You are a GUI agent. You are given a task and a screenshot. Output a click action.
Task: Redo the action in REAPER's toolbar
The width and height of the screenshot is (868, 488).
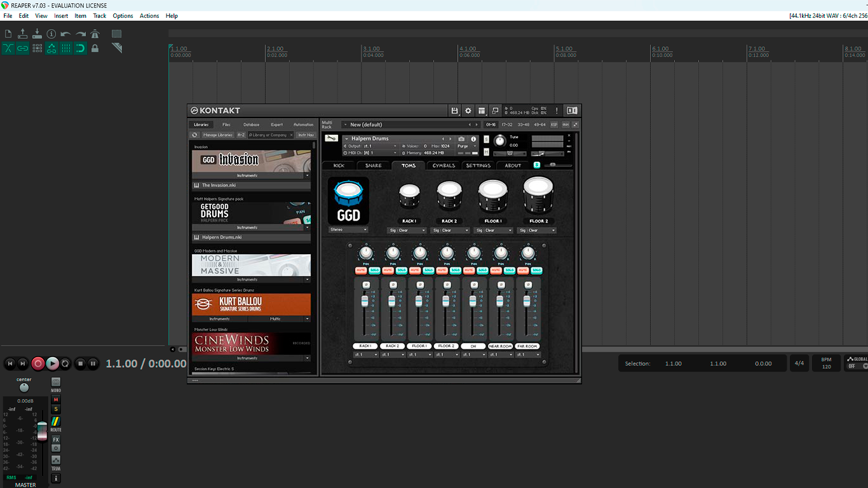(x=81, y=34)
